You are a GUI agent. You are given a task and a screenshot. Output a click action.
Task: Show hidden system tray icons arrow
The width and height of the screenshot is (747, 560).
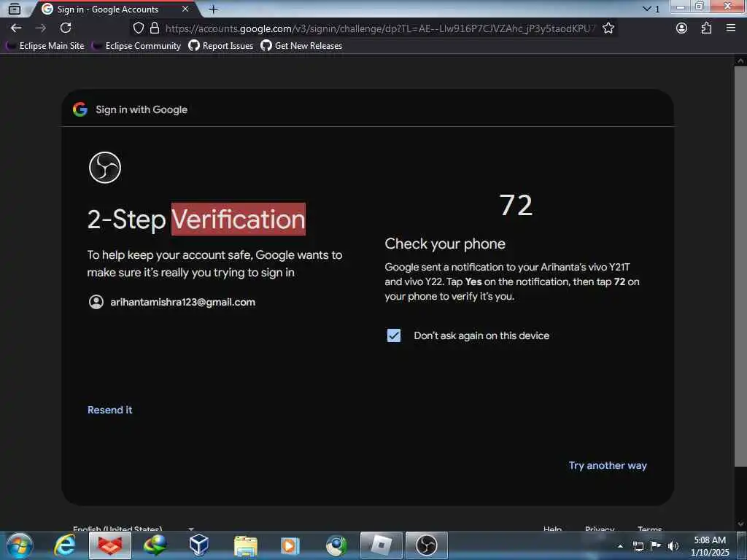[x=620, y=546]
